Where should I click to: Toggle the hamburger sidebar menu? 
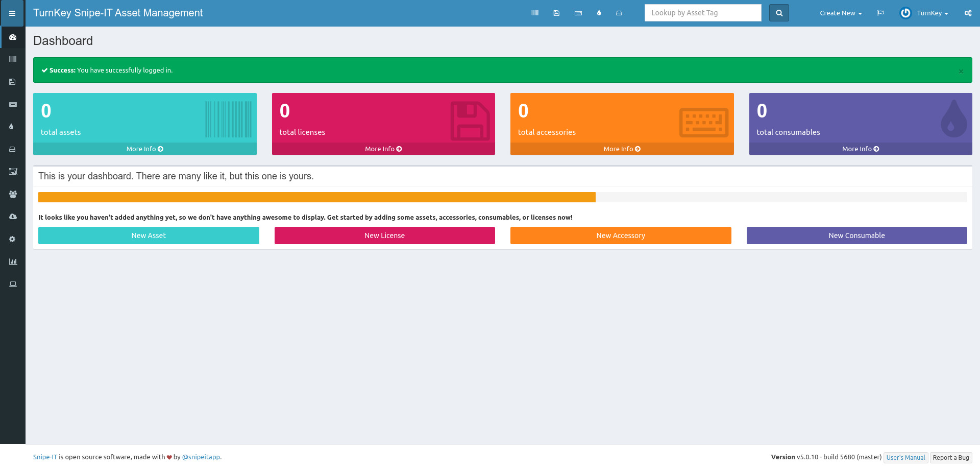pyautogui.click(x=12, y=13)
